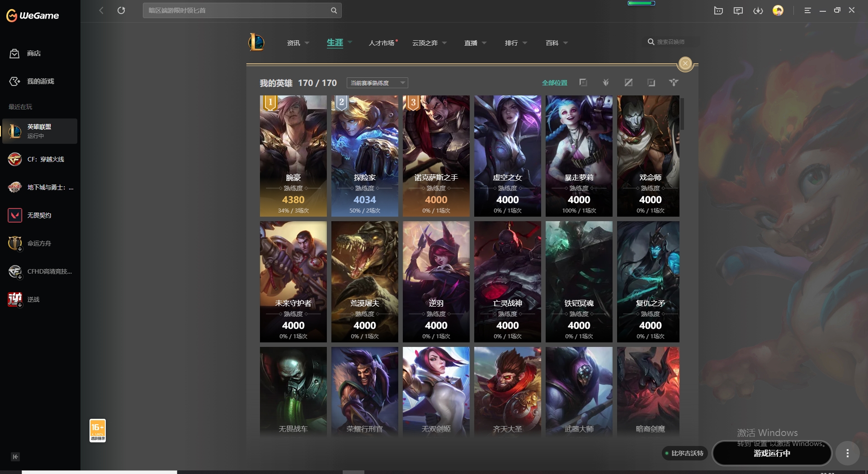Click the League of Legends logo
This screenshot has height=474, width=868.
click(256, 43)
